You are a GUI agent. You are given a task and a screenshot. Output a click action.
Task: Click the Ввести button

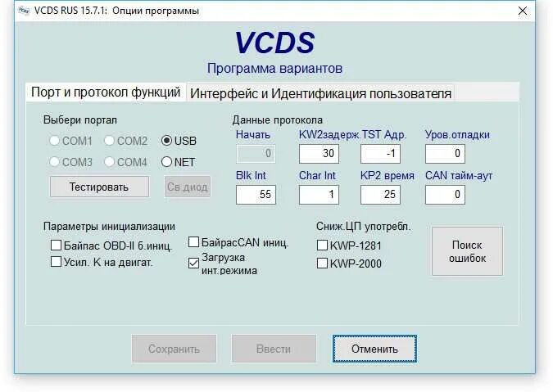click(x=274, y=349)
